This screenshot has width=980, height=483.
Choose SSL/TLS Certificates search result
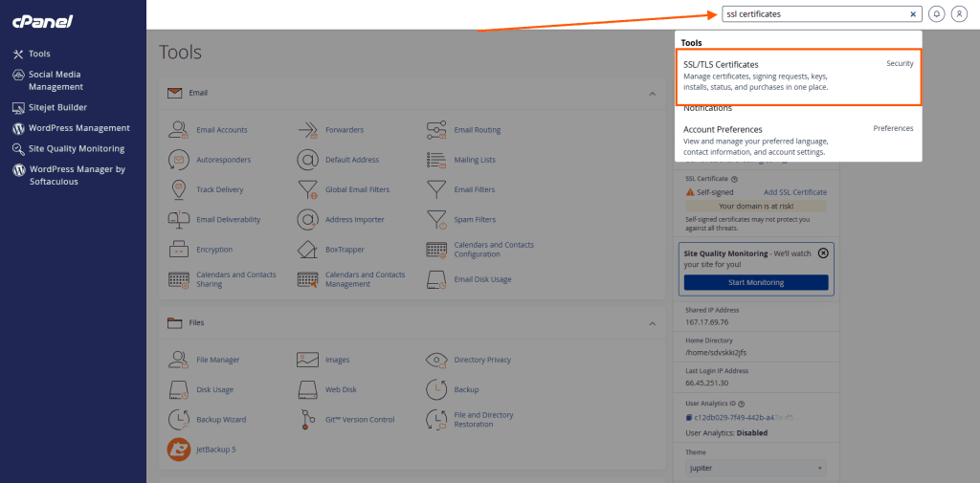point(798,77)
